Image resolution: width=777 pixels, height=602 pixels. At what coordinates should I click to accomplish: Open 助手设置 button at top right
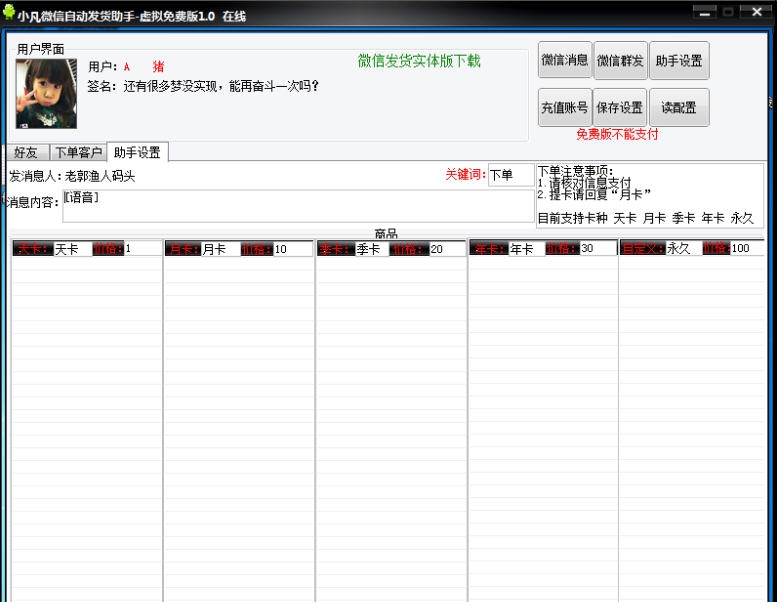[x=678, y=61]
